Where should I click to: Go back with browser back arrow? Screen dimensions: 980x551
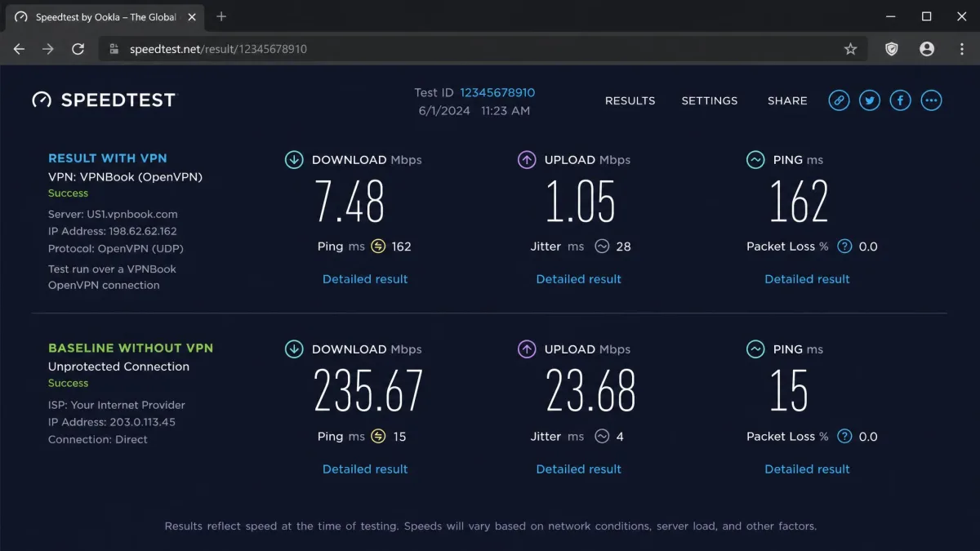click(20, 49)
